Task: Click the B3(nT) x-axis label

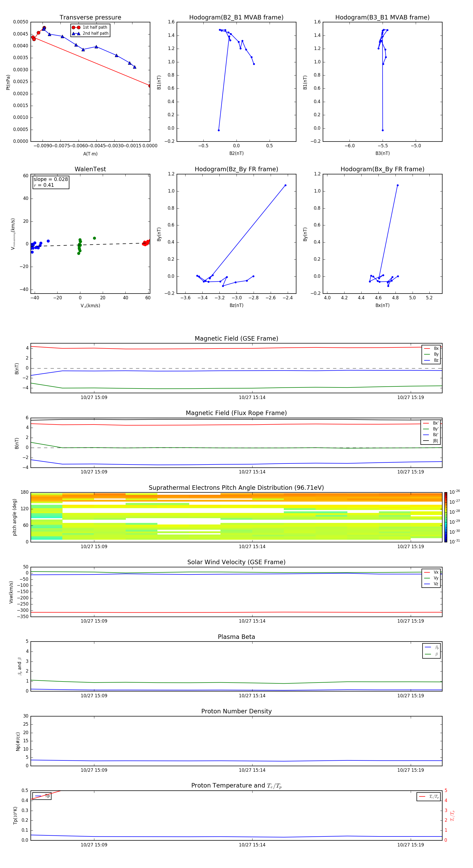Action: [382, 153]
